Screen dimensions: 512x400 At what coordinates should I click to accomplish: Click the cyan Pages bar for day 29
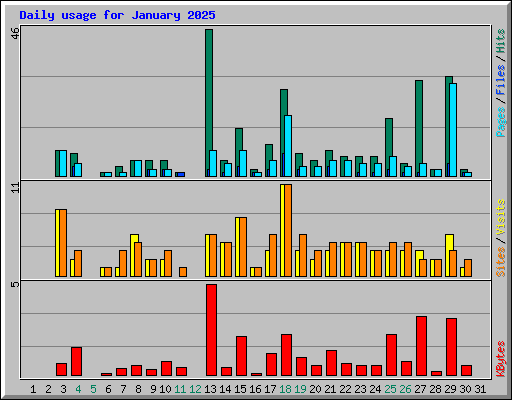pyautogui.click(x=453, y=130)
